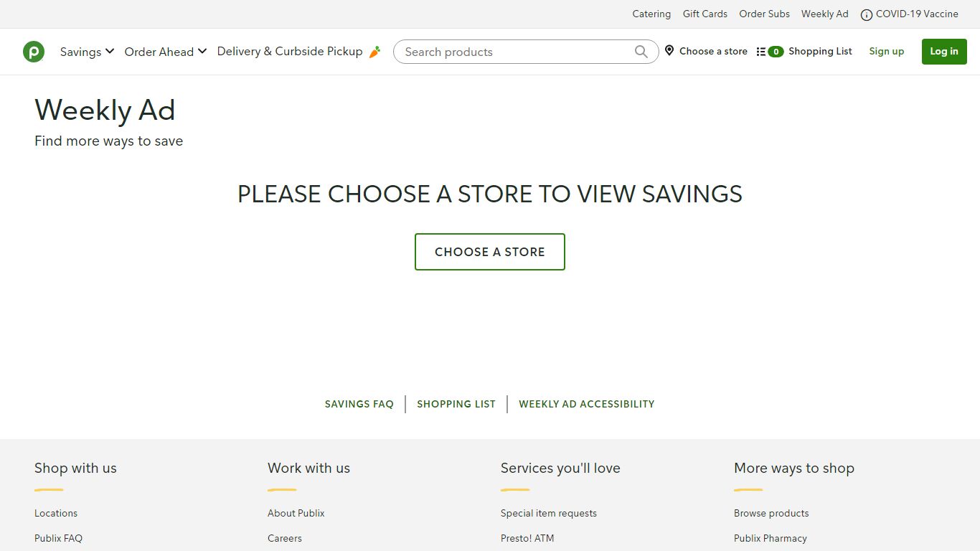
Task: Expand the Savings dropdown menu
Action: pos(87,52)
